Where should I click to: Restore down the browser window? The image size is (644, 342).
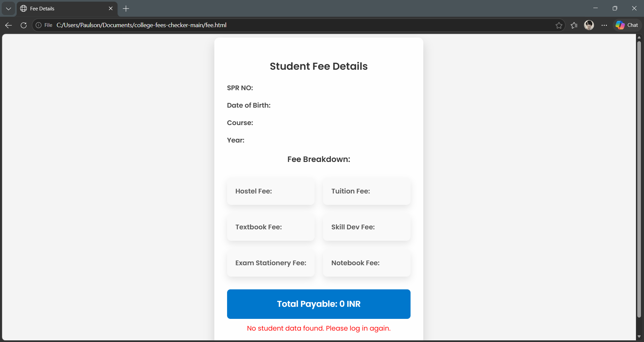(x=615, y=8)
